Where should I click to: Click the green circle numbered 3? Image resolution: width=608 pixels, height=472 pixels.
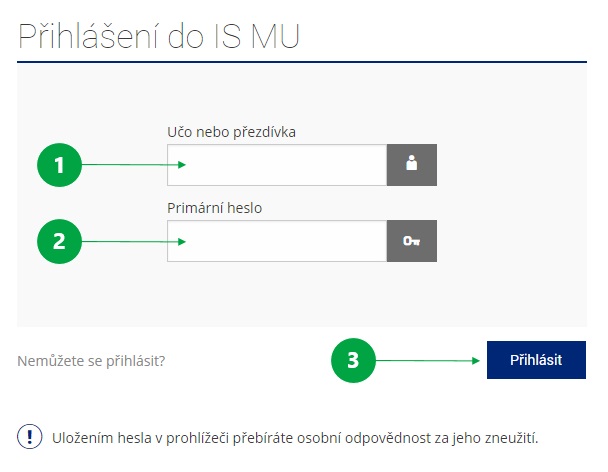pos(352,360)
